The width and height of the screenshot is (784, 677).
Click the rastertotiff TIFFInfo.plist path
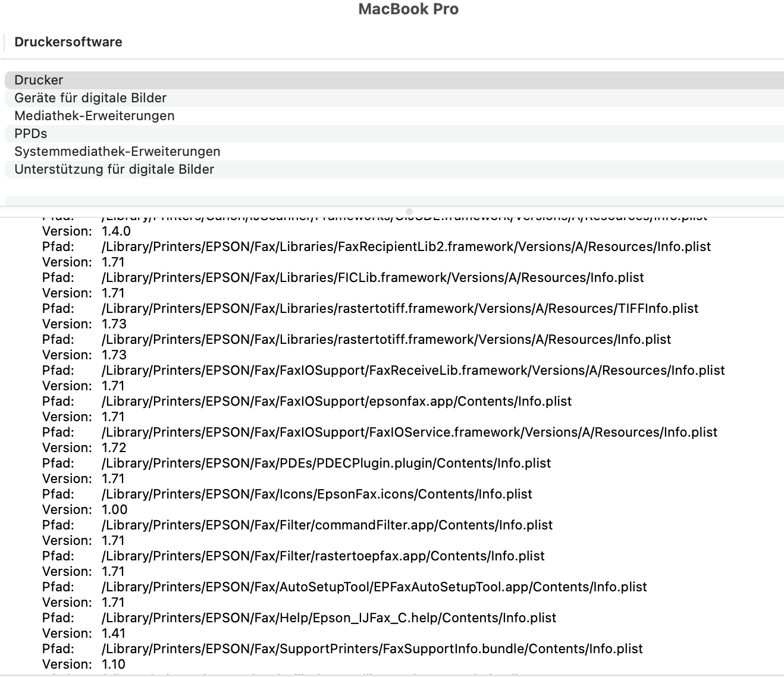pyautogui.click(x=400, y=309)
